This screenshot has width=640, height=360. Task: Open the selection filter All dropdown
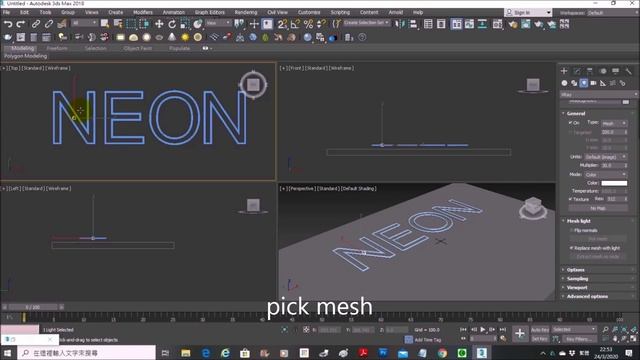84,23
